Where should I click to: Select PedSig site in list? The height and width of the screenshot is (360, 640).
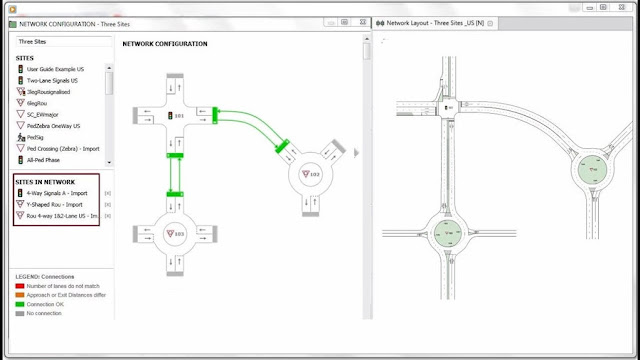(35, 138)
